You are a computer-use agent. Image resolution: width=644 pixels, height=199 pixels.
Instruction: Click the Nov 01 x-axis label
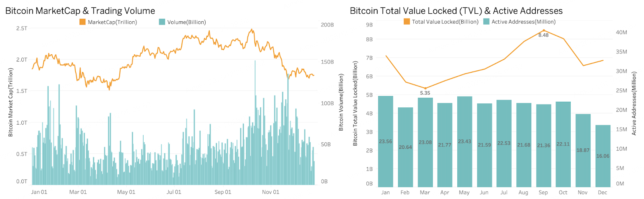270,192
